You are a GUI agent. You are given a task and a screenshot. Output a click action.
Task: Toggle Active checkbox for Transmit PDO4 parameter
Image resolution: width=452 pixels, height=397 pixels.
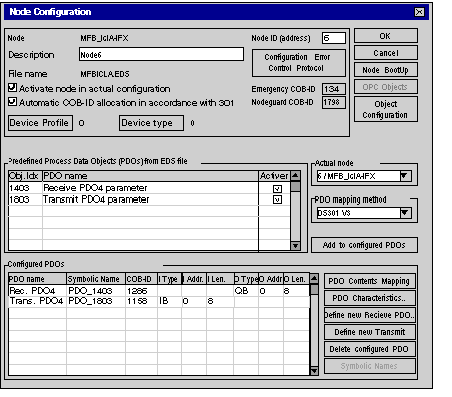(x=277, y=200)
